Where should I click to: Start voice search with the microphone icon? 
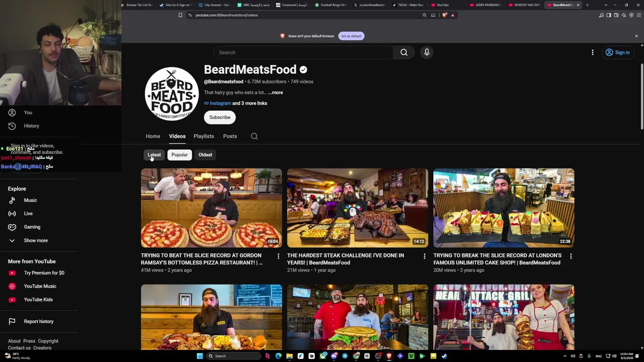(x=427, y=52)
